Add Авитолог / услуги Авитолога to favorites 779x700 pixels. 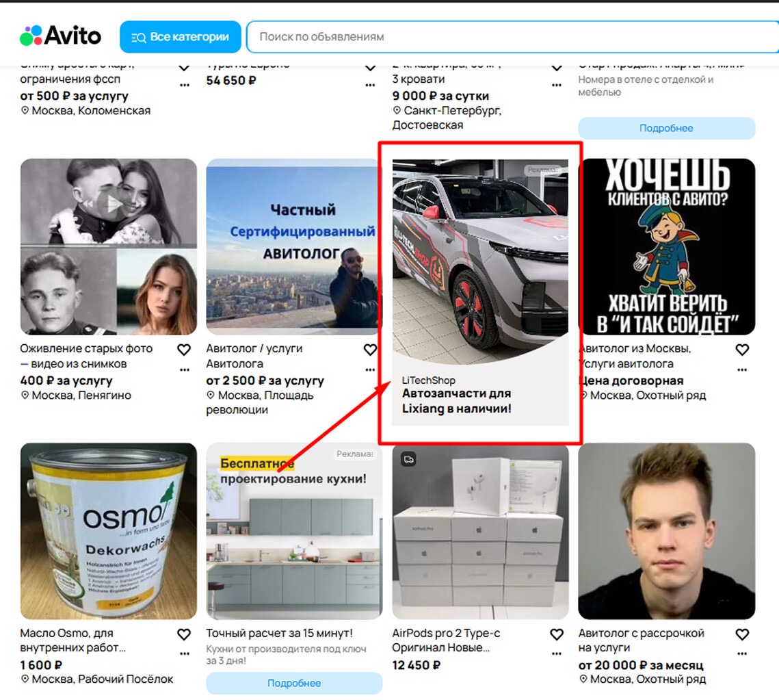[x=370, y=350]
